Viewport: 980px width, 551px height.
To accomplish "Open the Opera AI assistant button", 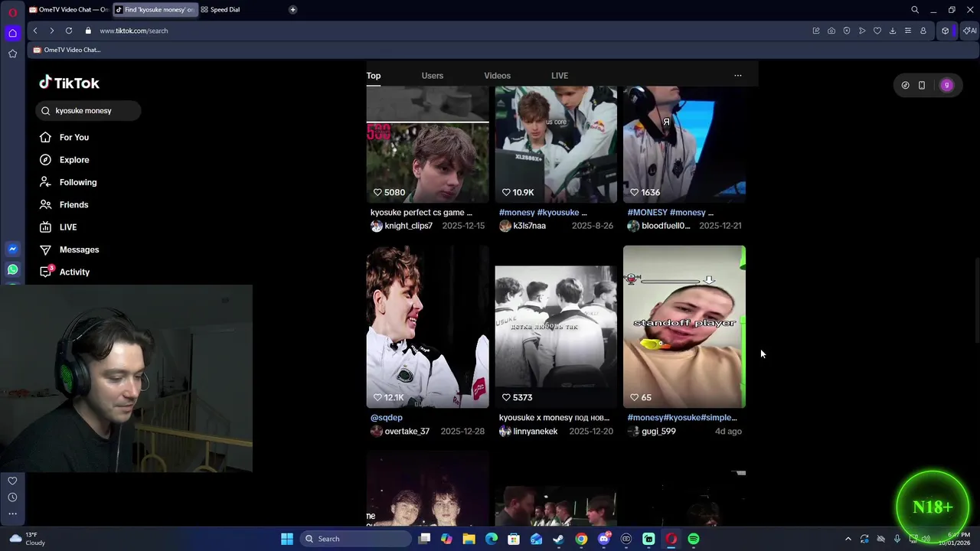I will pos(969,31).
